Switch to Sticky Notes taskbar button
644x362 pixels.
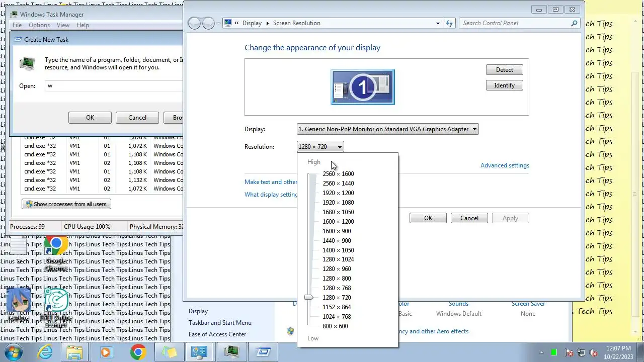click(169, 352)
